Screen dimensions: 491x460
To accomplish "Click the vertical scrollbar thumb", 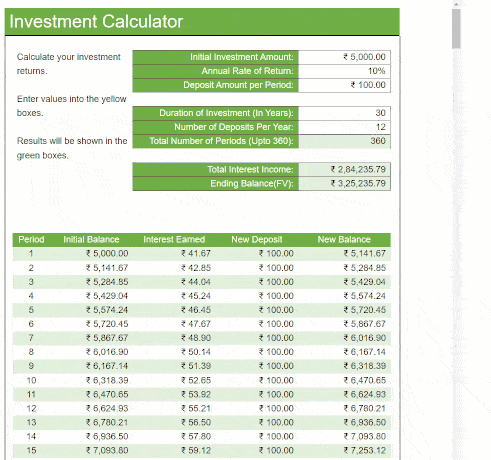I will click(456, 29).
